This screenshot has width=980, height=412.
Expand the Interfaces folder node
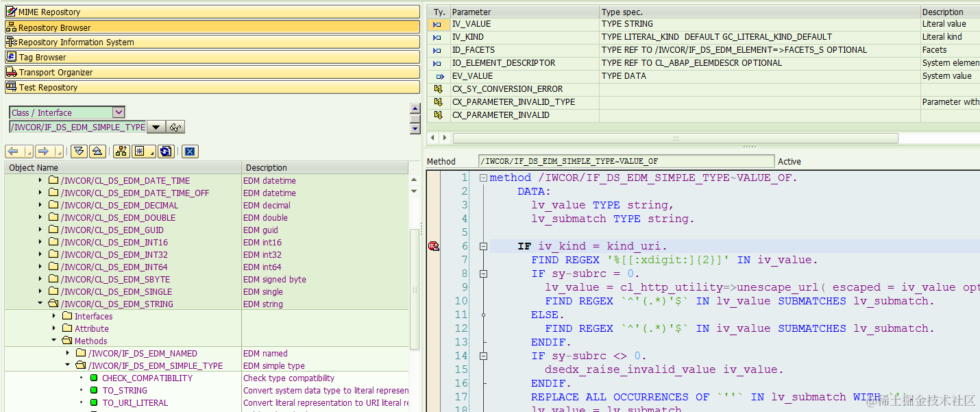point(54,317)
